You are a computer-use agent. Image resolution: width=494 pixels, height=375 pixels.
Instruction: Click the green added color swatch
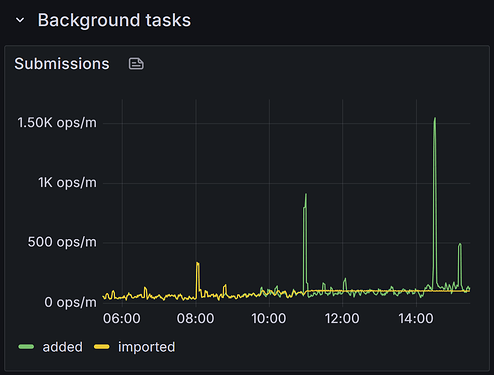pyautogui.click(x=26, y=347)
